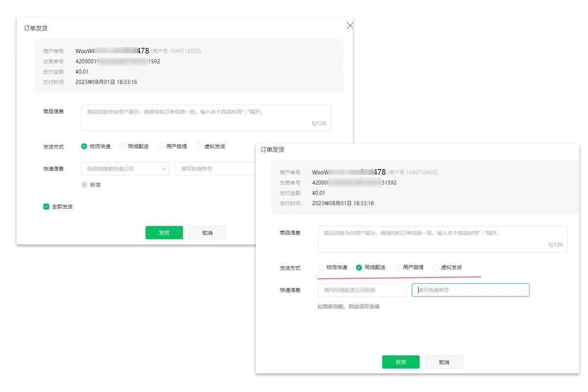Focus the 填写同城配送公司名称 input field
The image size is (588, 392).
point(362,290)
